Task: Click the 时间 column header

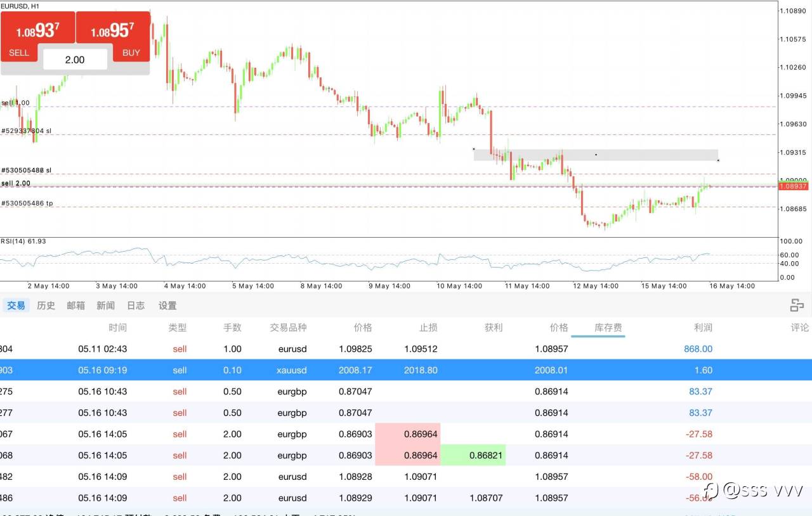Action: 117,328
